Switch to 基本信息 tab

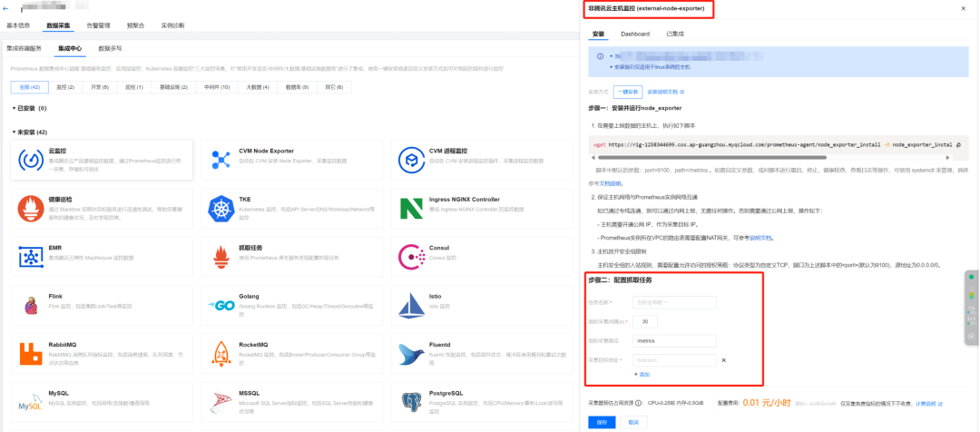18,25
